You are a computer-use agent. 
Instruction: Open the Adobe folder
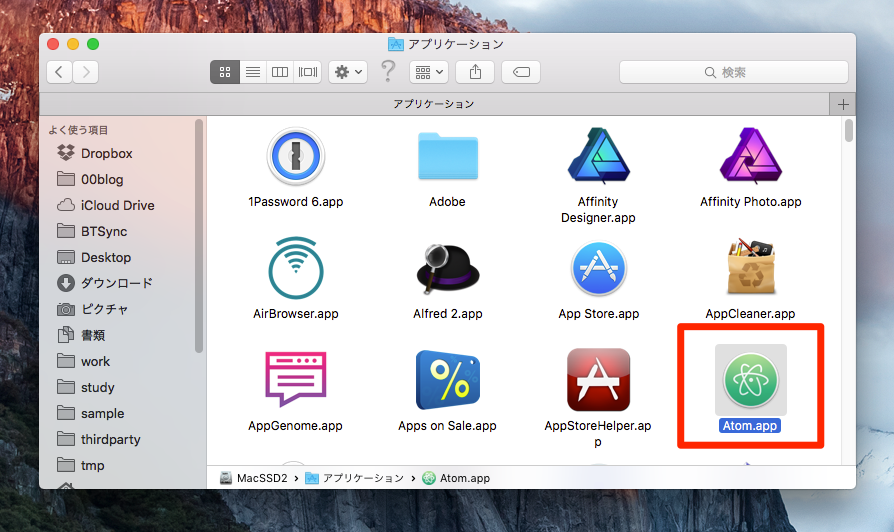pyautogui.click(x=448, y=156)
